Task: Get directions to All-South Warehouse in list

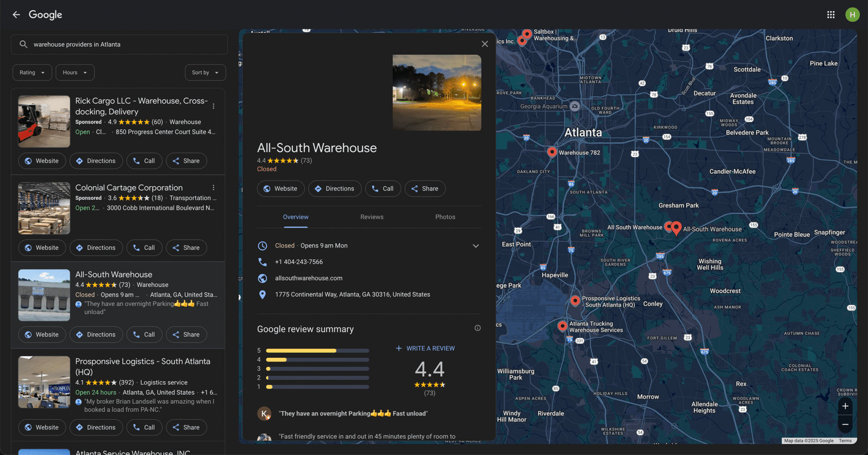Action: [96, 335]
